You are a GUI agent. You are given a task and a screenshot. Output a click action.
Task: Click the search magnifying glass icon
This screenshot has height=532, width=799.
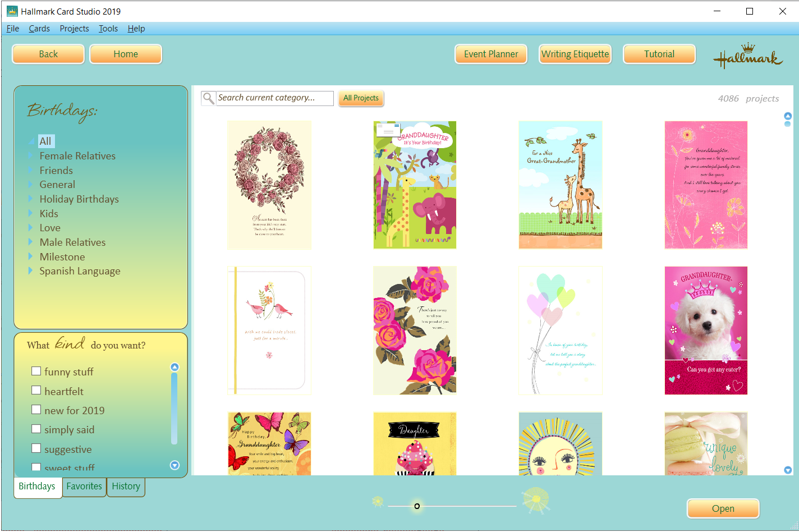coord(208,98)
